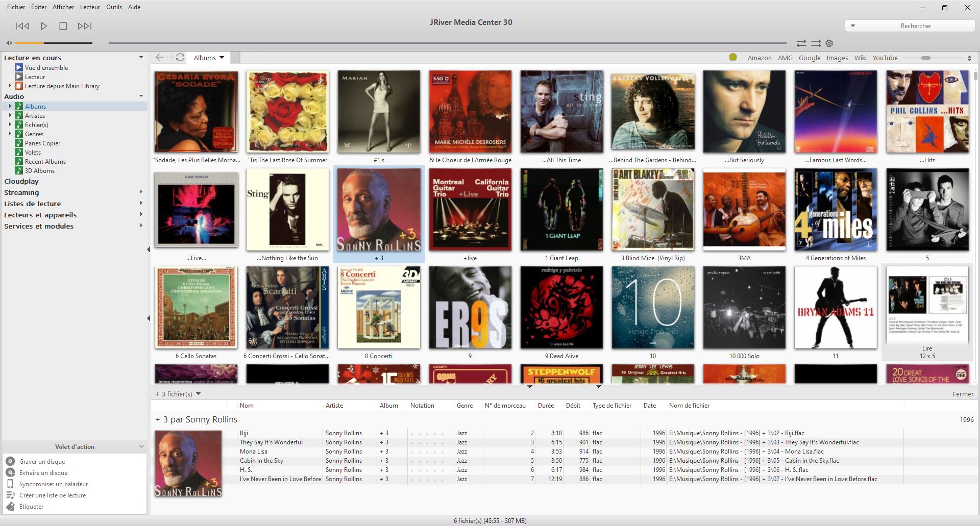Refresh the view using the reload icon

[180, 58]
